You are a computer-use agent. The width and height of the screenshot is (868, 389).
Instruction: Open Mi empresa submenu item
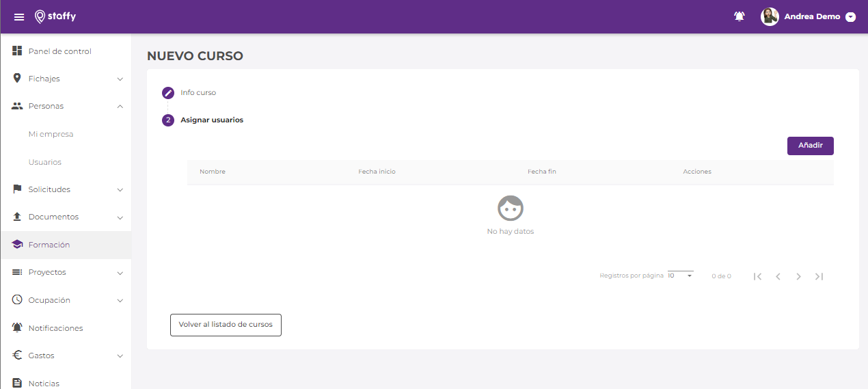pyautogui.click(x=51, y=135)
